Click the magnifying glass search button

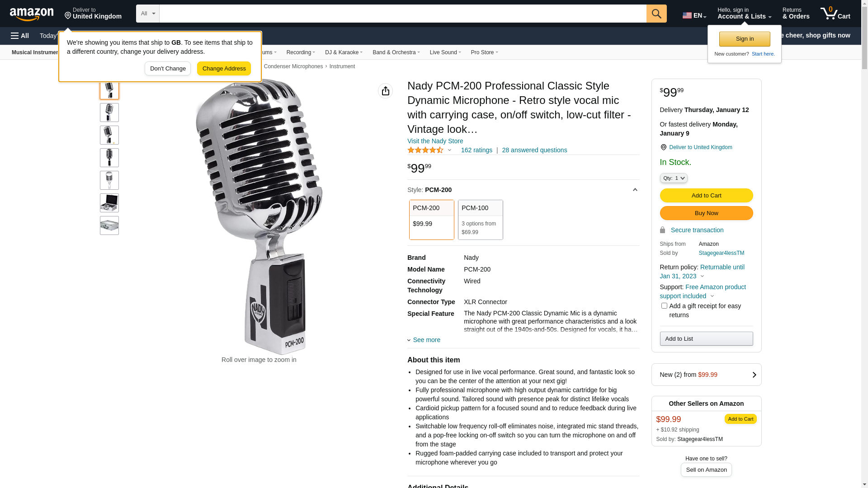656,14
